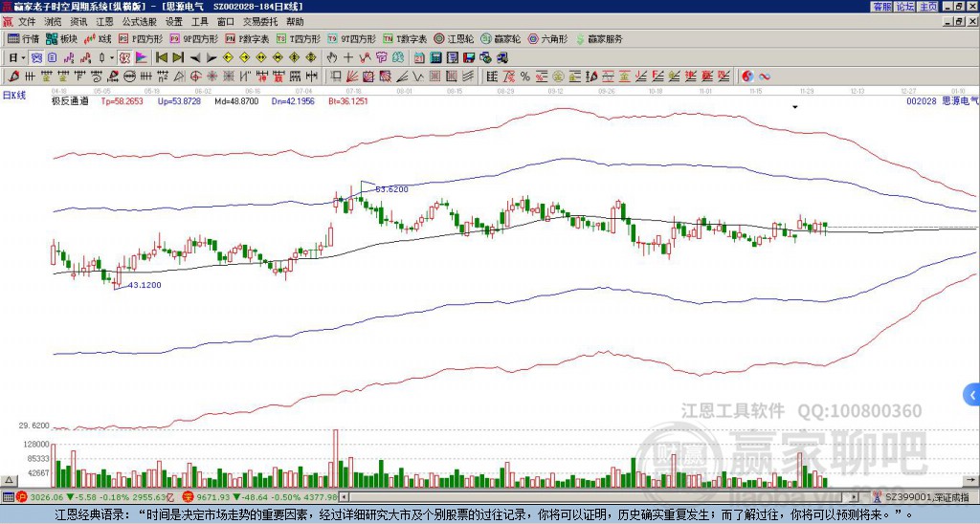Select the percent % tool
980x524 pixels.
[x=525, y=76]
